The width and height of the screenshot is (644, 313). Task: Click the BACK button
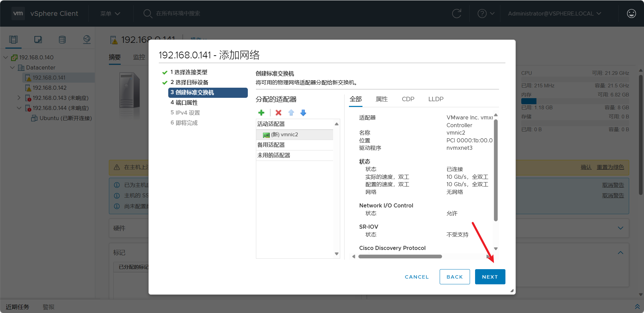[x=455, y=277]
